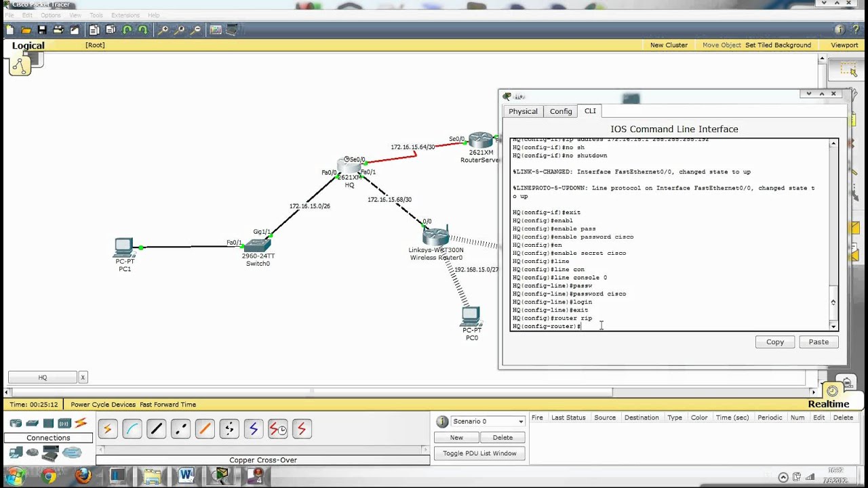Open the custom devices dialog icon

232,30
